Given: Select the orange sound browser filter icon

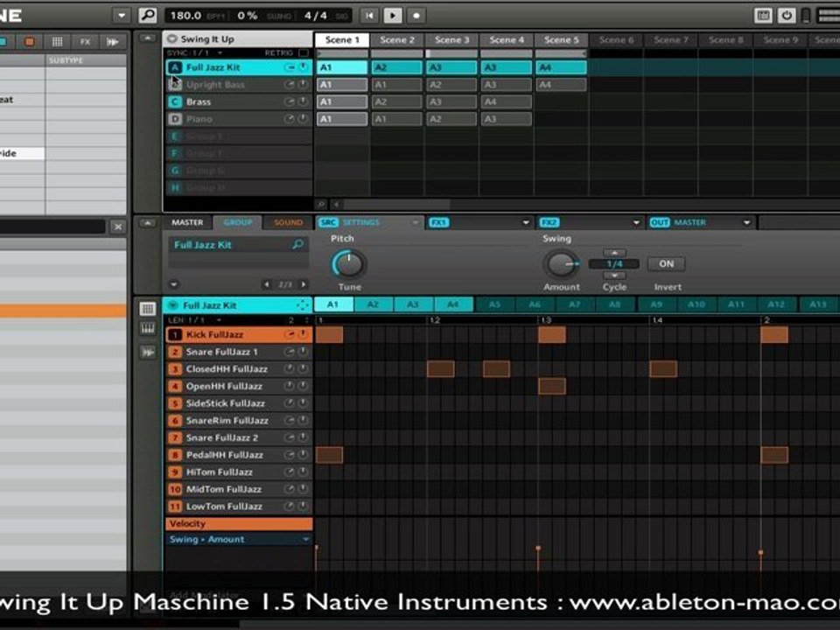Looking at the screenshot, I should (x=30, y=41).
